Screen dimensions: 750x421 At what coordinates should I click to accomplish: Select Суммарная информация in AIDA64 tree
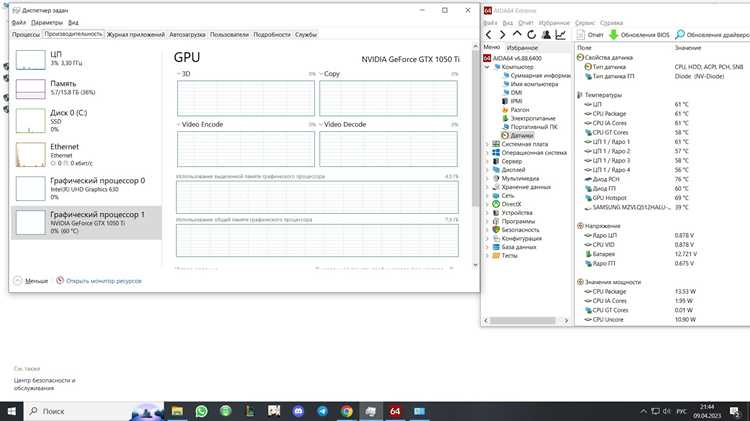click(x=540, y=76)
